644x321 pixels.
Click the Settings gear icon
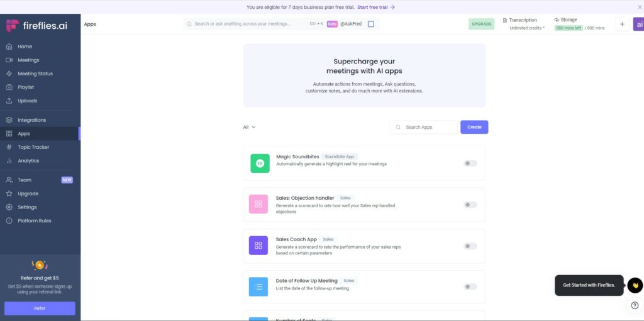tap(9, 207)
